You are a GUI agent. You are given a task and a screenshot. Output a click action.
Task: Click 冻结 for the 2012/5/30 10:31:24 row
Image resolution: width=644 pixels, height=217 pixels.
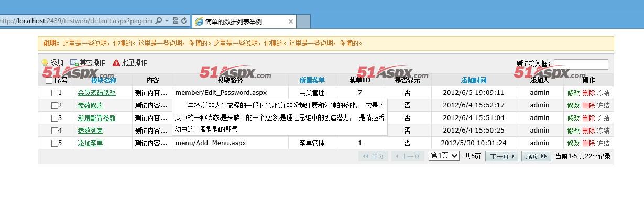604,143
